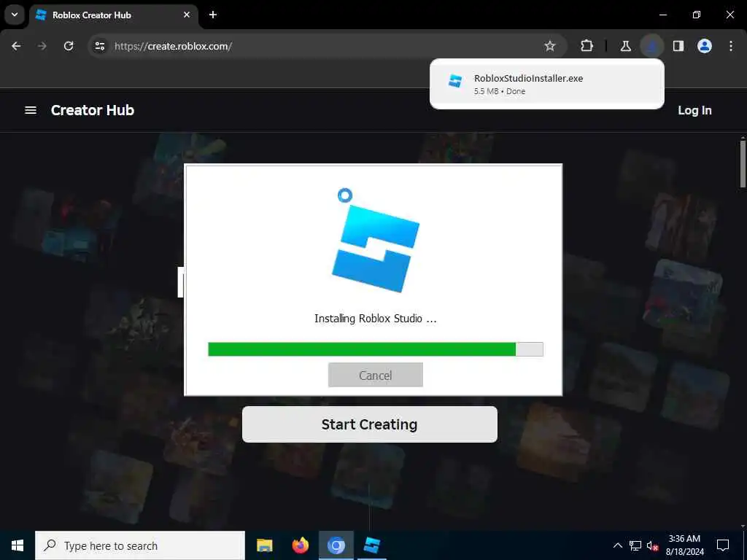Open Roblox Studio installer taskbar icon
The height and width of the screenshot is (560, 747).
click(371, 545)
